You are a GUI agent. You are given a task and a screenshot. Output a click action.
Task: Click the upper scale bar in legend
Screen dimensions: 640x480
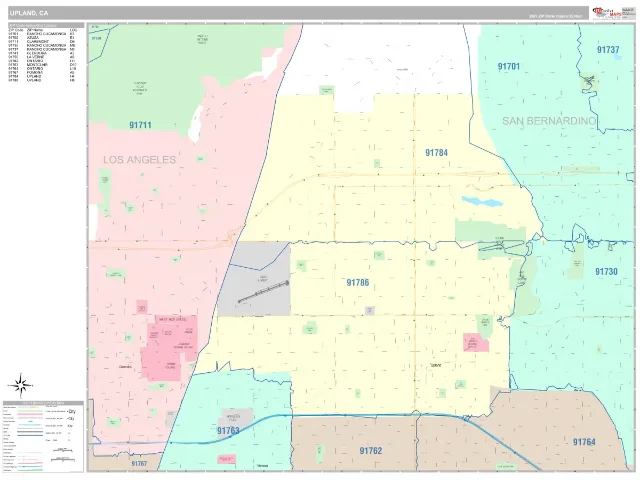point(63,450)
